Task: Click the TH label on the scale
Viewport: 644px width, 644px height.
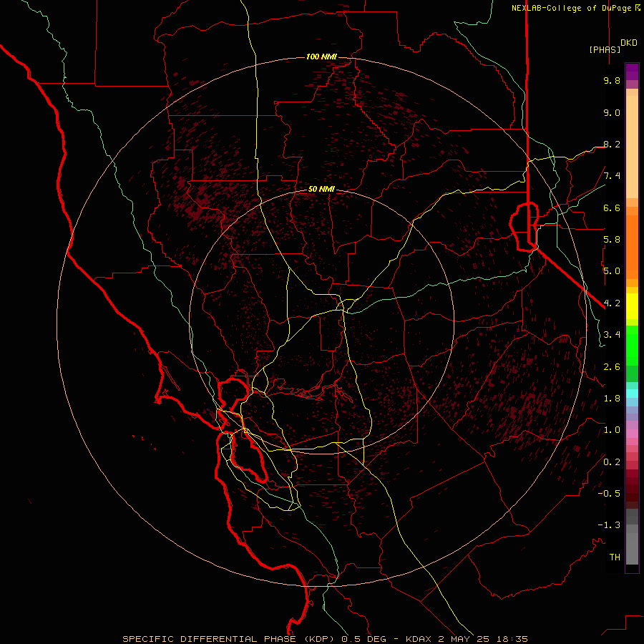Action: point(615,557)
